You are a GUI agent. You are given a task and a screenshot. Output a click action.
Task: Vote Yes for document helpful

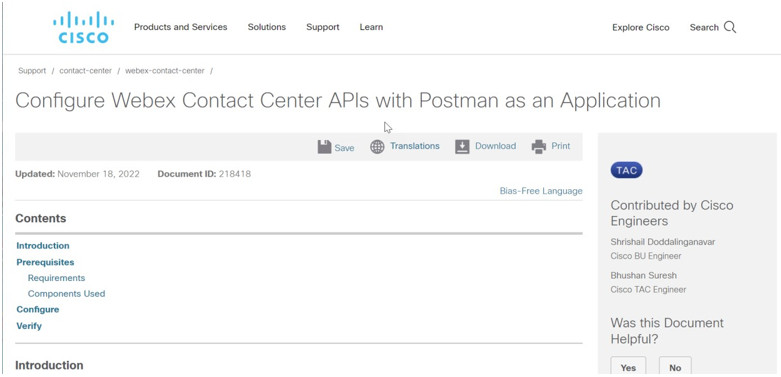click(628, 367)
